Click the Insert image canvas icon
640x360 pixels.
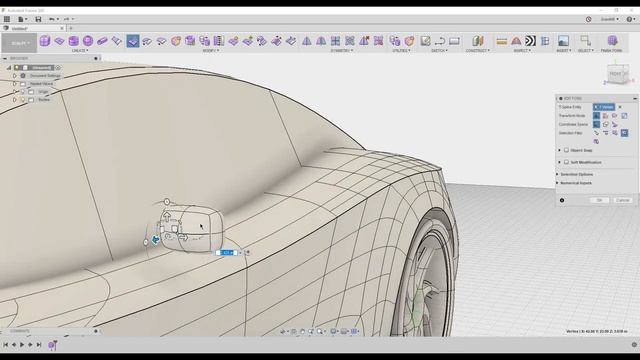[563, 41]
